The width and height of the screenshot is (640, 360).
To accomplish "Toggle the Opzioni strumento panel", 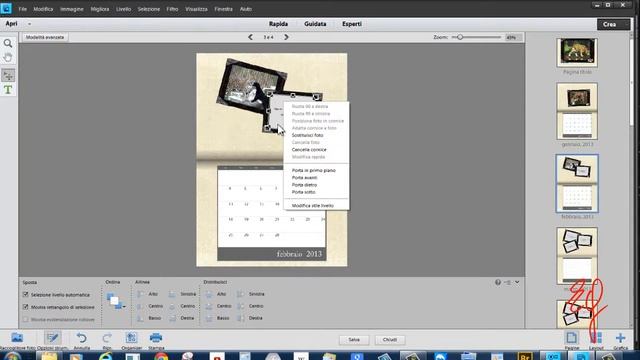I will coord(52,340).
